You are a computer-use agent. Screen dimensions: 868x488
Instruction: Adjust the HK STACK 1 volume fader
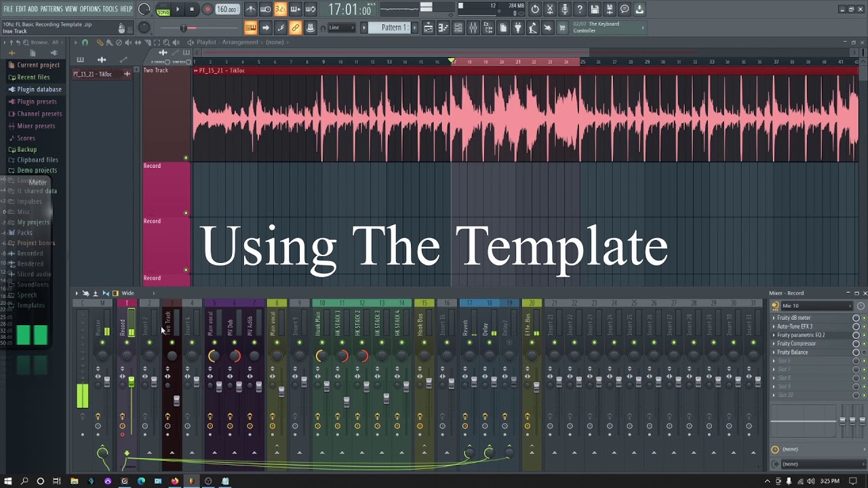347,401
